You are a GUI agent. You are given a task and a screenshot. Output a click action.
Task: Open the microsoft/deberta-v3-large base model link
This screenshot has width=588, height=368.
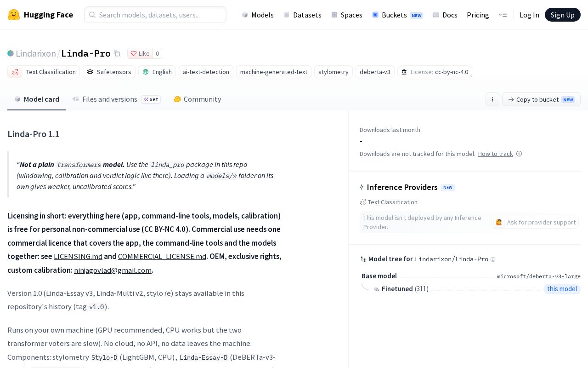pos(539,276)
